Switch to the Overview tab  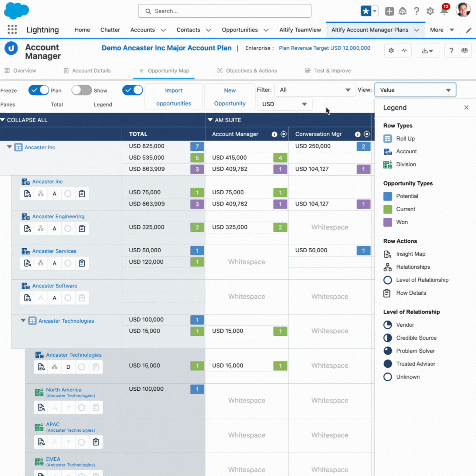pyautogui.click(x=21, y=71)
